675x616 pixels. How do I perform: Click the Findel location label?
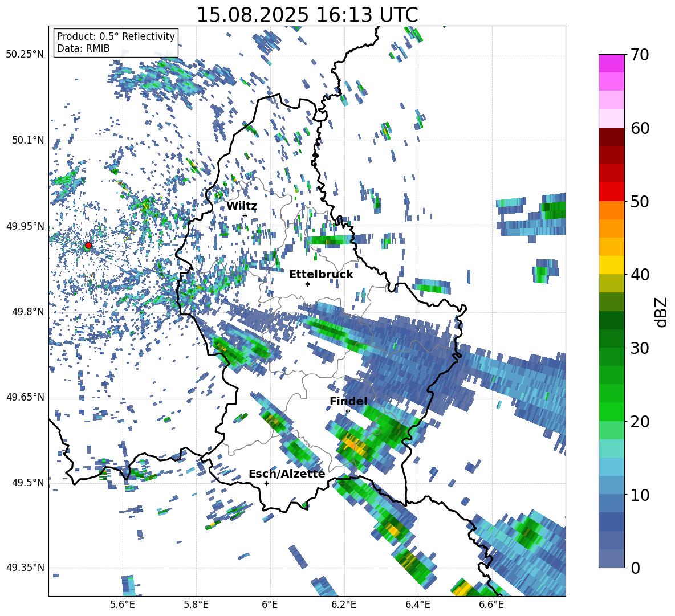click(348, 401)
